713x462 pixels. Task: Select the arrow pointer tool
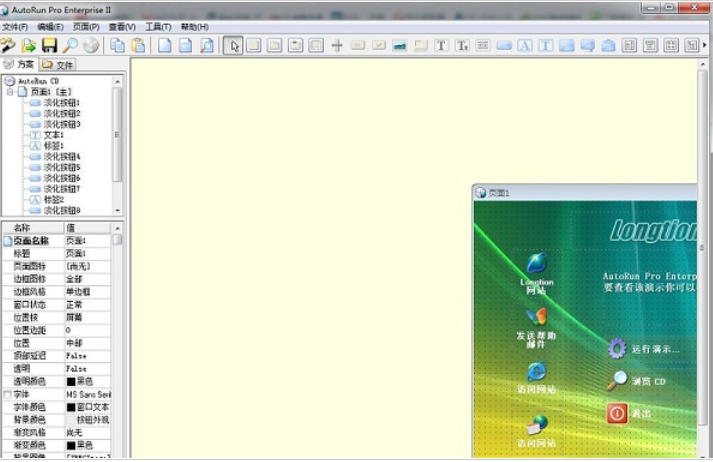[x=234, y=45]
